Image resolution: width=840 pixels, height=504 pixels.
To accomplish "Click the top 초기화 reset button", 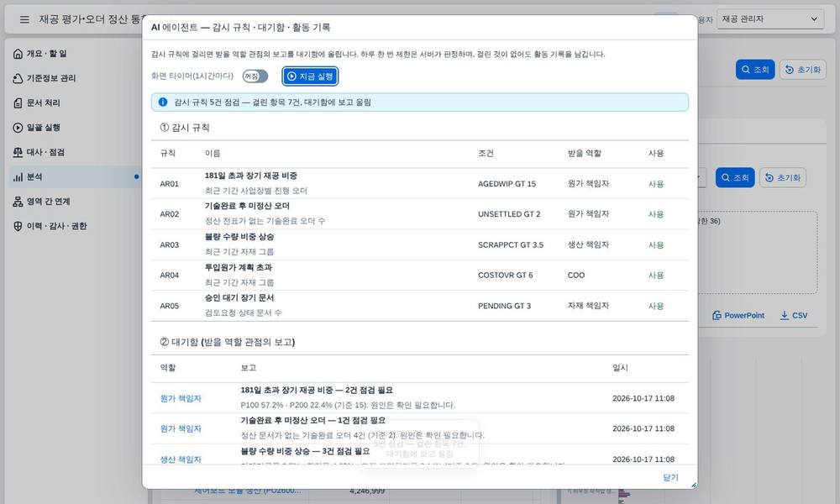I will [x=803, y=70].
